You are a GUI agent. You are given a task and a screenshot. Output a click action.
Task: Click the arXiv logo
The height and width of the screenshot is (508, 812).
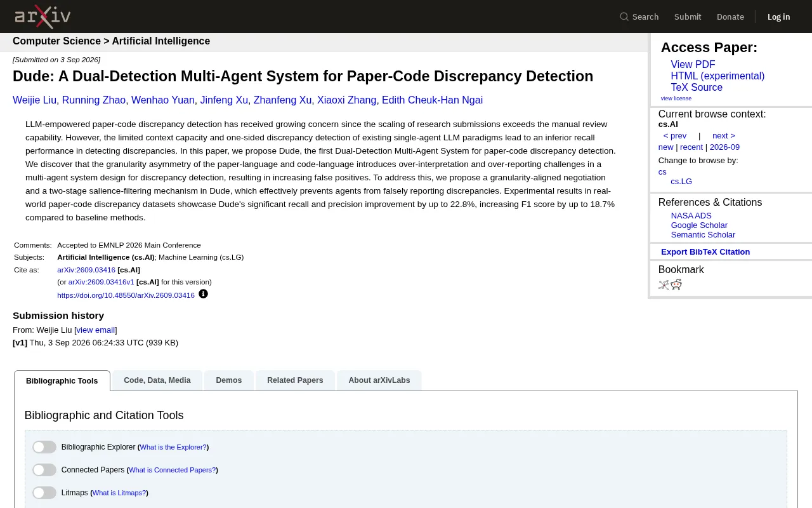tap(43, 17)
